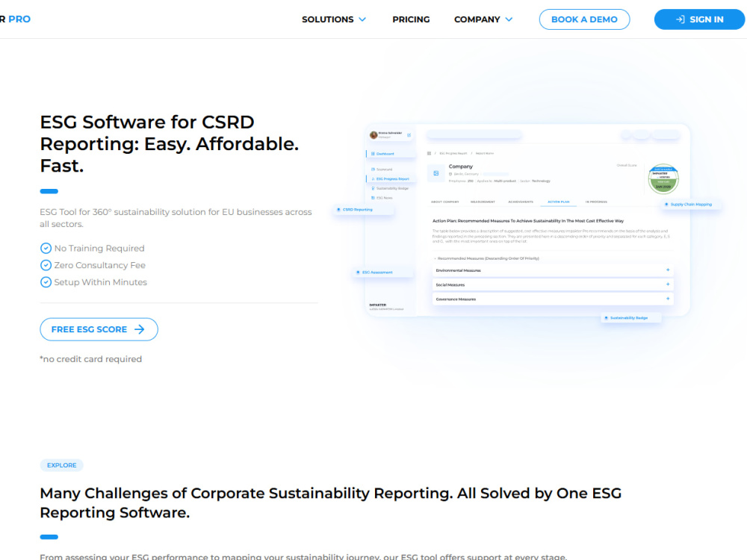747x560 pixels.
Task: Click the Supply Chain Mapping floating tag
Action: (690, 205)
